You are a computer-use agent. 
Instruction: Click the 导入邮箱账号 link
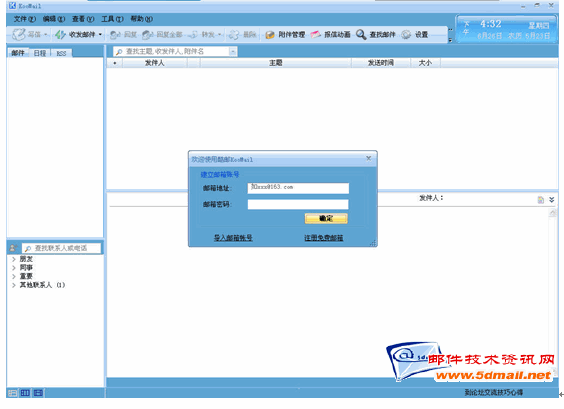(233, 238)
